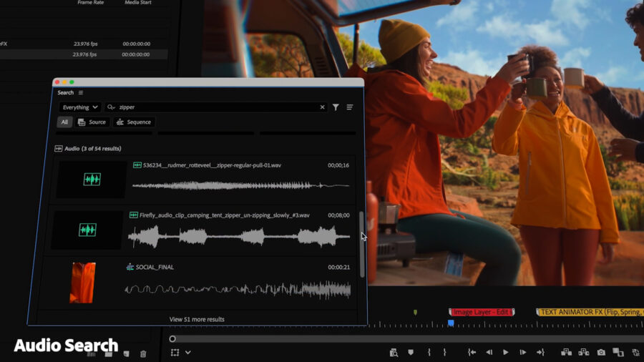Click the Comparison View icon

[618, 352]
